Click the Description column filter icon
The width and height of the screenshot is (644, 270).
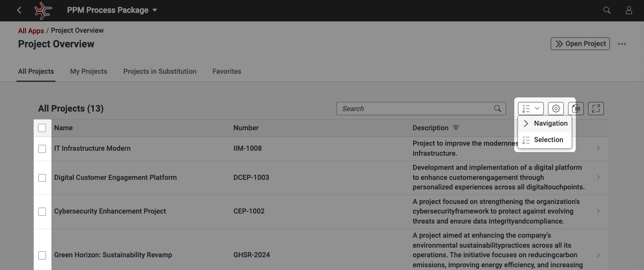456,128
